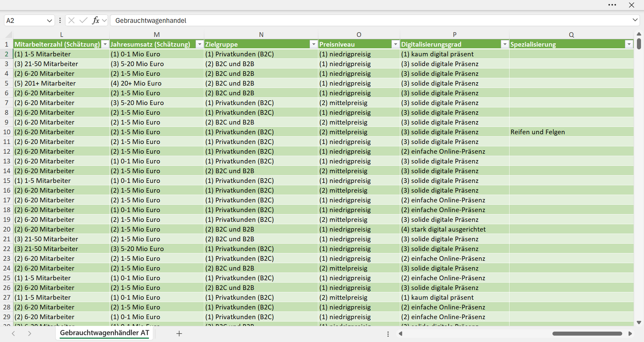Select '(2) einfache Online-Präsenz' in row 12
644x342 pixels.
[454, 151]
